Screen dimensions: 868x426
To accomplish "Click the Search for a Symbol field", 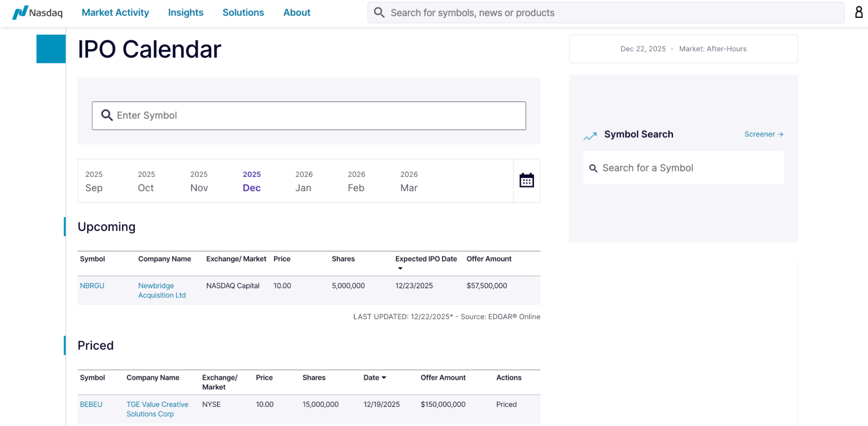I will coord(683,168).
